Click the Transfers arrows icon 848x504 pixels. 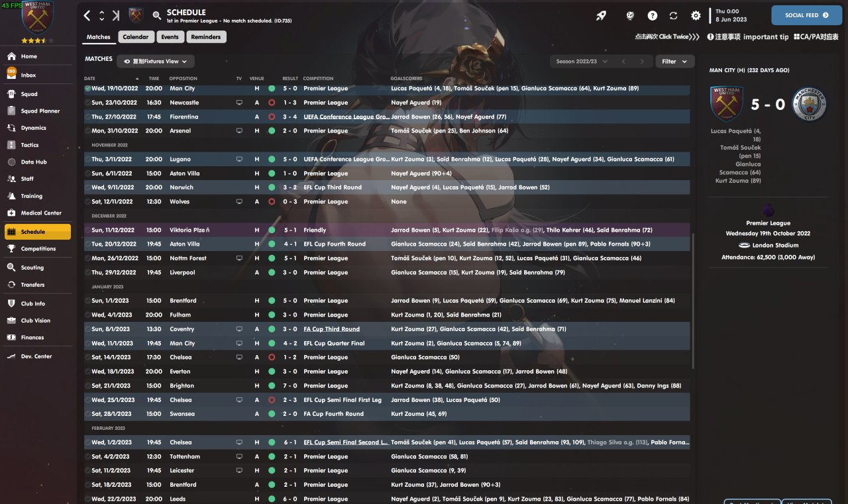[x=11, y=285]
